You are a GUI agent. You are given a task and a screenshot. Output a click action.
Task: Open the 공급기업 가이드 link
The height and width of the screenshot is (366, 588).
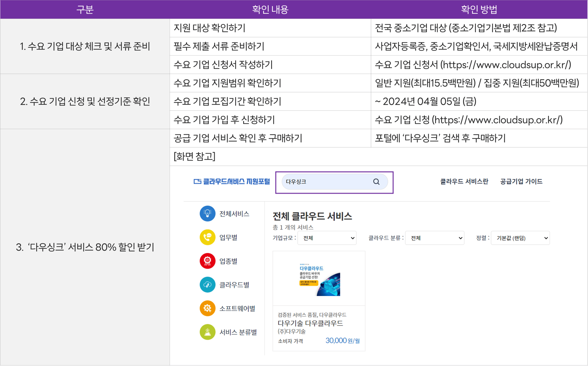coord(521,182)
